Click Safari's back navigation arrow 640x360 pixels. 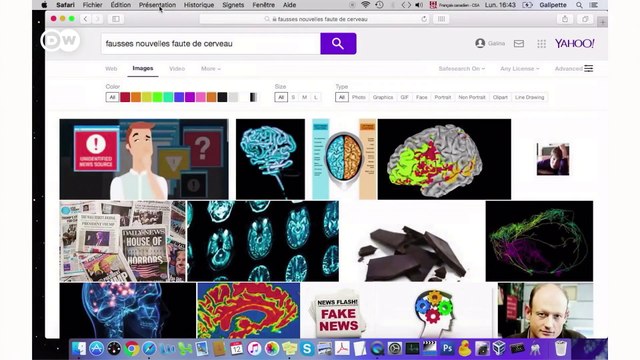(x=85, y=19)
